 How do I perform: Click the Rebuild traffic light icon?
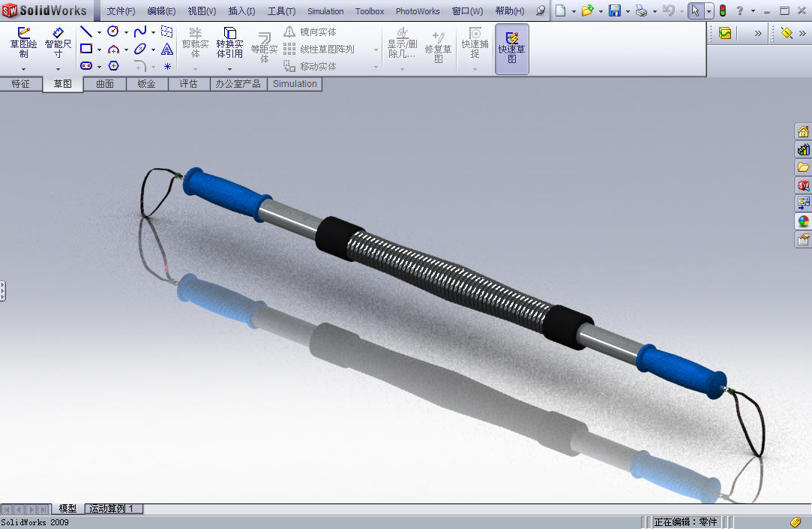coord(723,11)
